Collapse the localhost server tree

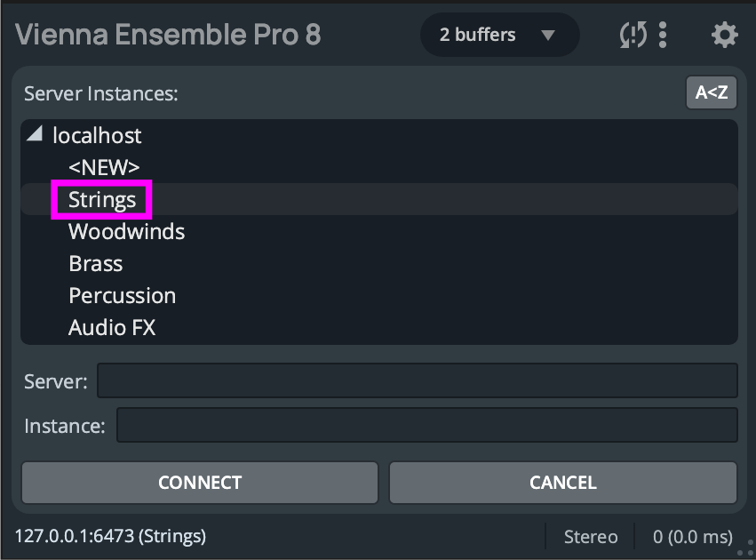(x=35, y=135)
